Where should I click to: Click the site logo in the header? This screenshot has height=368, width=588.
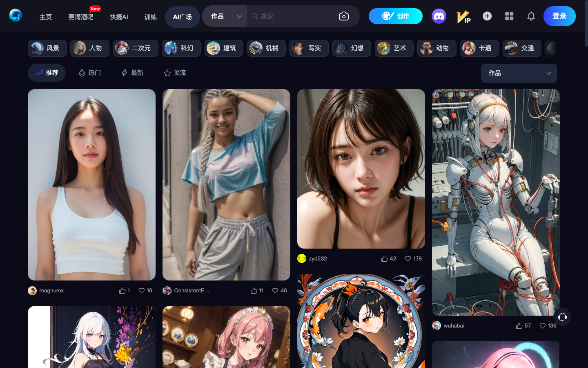tap(16, 16)
